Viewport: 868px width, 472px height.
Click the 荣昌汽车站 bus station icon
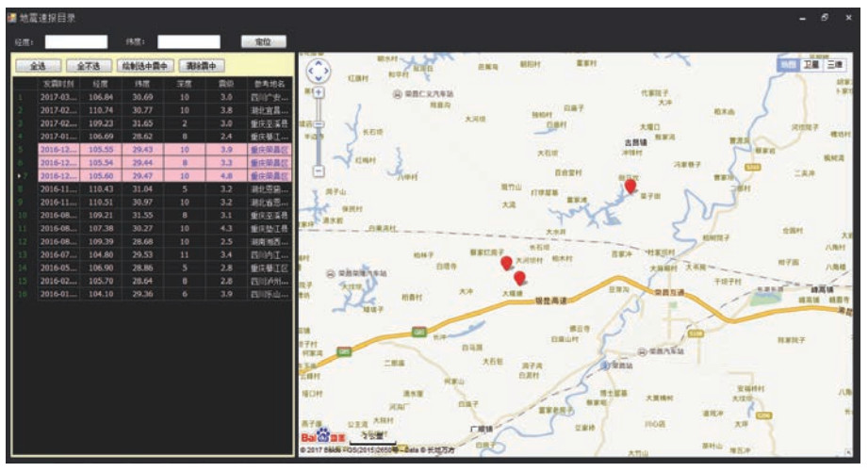coord(642,351)
